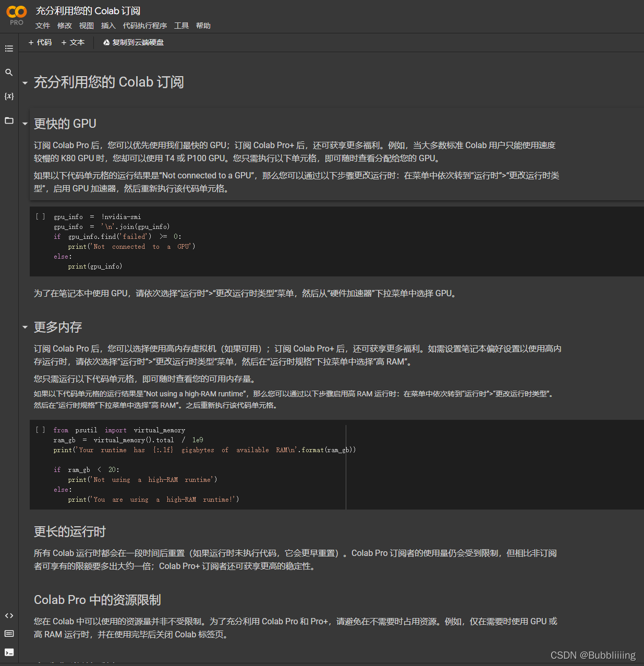Collapse the 更多内存 section
Screen dimensions: 644x666
(25, 327)
